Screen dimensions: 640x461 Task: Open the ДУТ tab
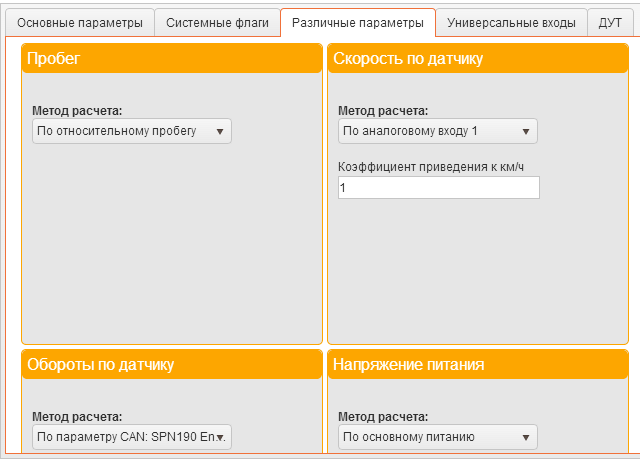[x=610, y=23]
